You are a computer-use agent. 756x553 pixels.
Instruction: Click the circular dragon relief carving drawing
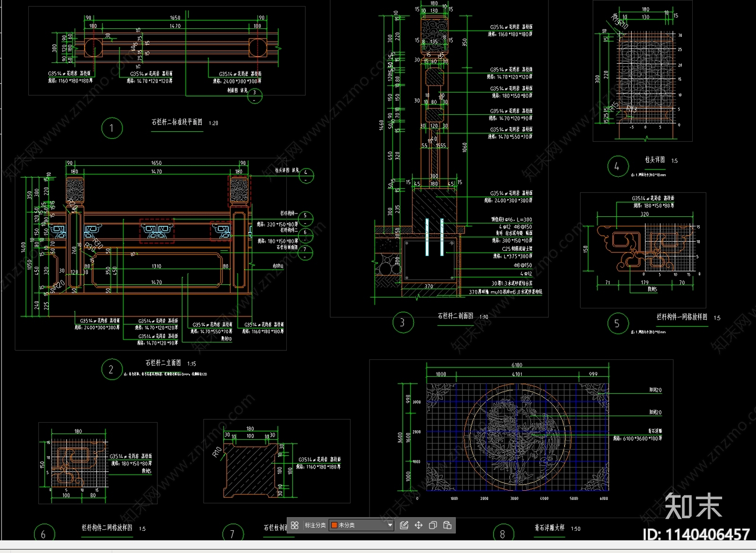tap(517, 436)
